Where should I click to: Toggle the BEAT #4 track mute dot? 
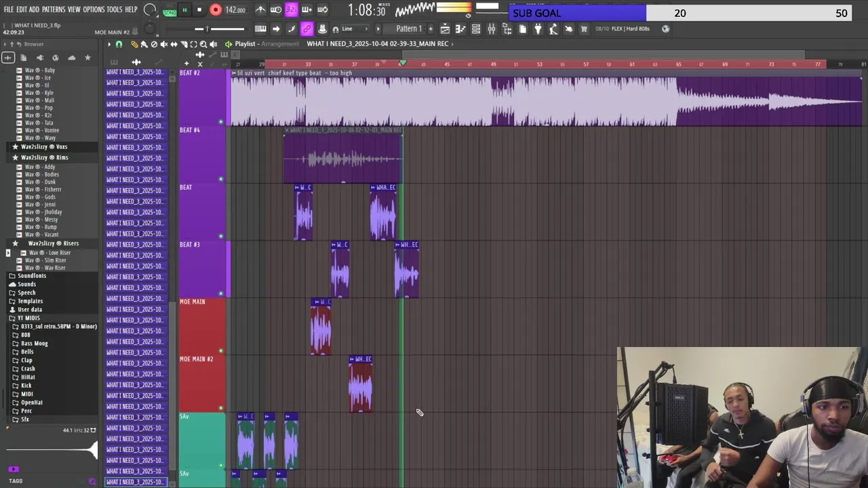click(220, 179)
